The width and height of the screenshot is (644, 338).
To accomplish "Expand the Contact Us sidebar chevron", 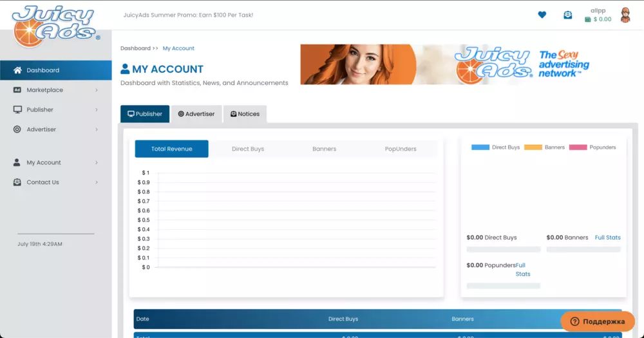I will 97,182.
